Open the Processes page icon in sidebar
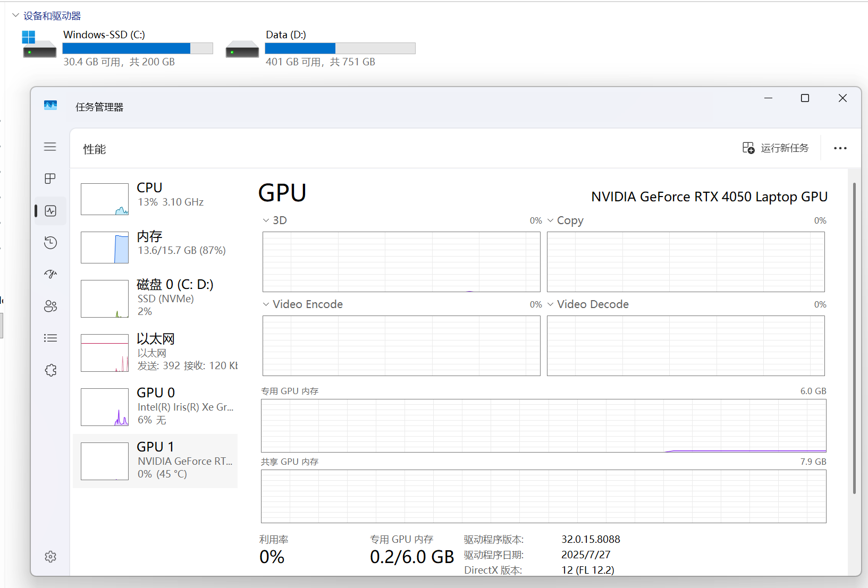Image resolution: width=868 pixels, height=588 pixels. pos(50,178)
